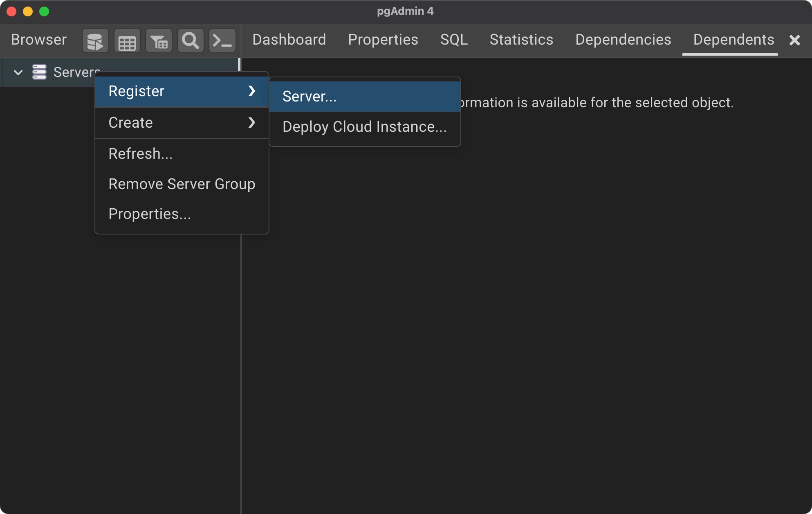Click the green macOS fullscreen button
The height and width of the screenshot is (514, 812).
44,11
